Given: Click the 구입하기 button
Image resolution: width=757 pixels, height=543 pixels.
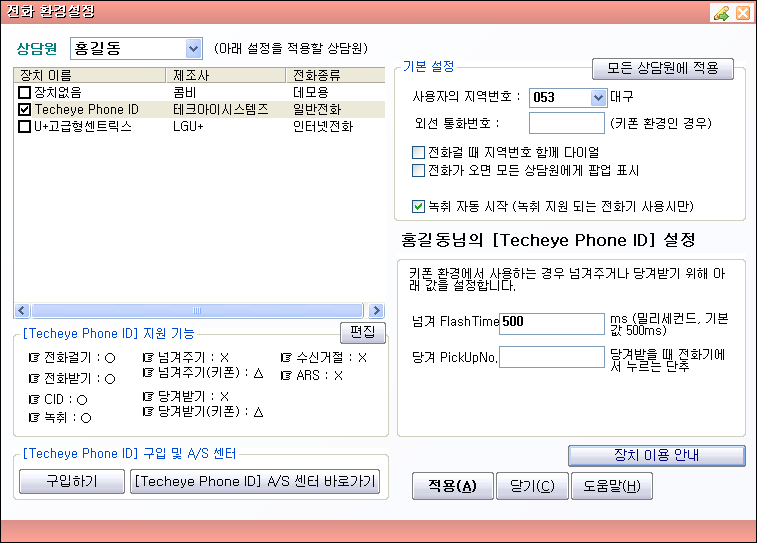Looking at the screenshot, I should click(x=72, y=481).
